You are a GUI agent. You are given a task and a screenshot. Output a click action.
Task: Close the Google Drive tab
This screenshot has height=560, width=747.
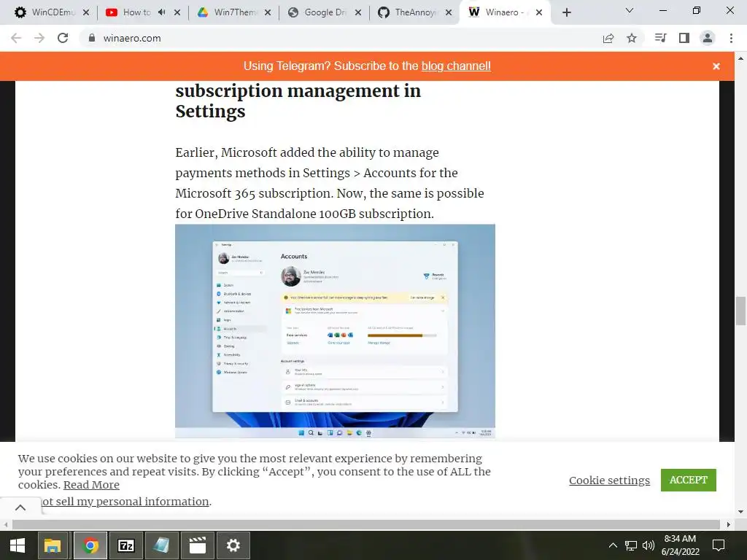tap(358, 12)
